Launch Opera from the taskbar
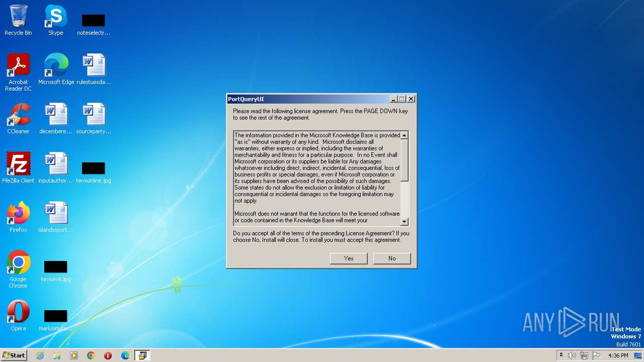The width and height of the screenshot is (644, 362). point(108,355)
